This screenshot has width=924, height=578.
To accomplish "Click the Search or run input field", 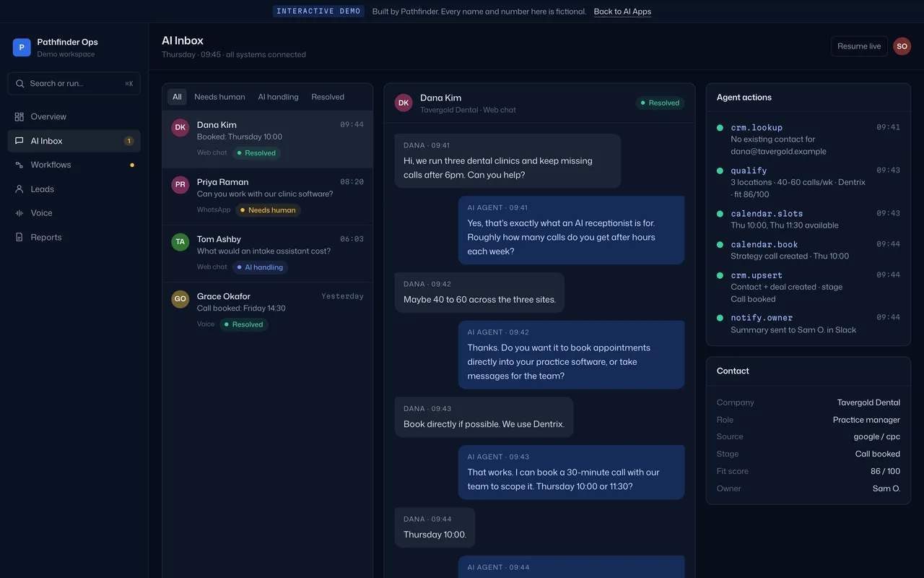I will point(74,84).
